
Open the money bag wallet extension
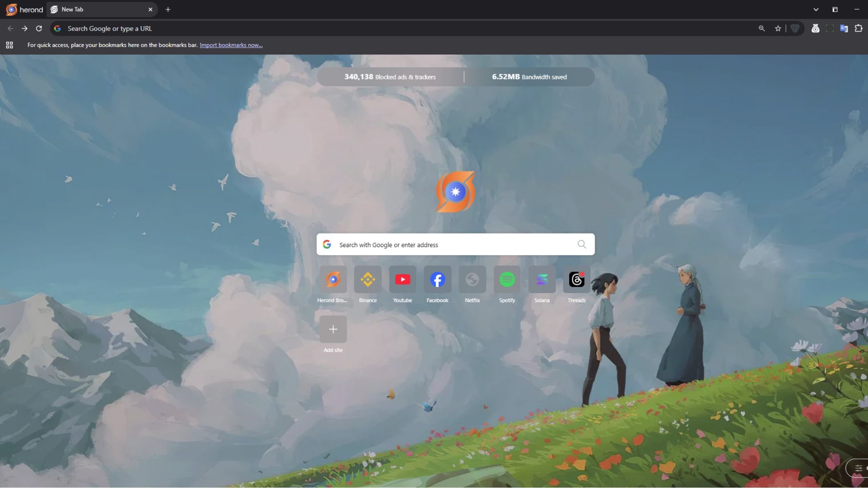point(815,28)
